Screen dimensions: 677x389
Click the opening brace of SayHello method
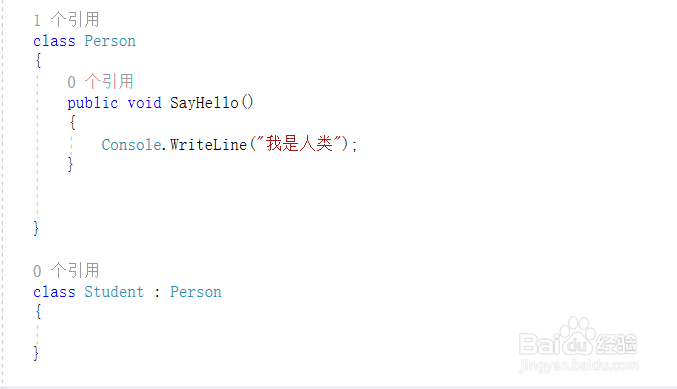click(x=72, y=123)
